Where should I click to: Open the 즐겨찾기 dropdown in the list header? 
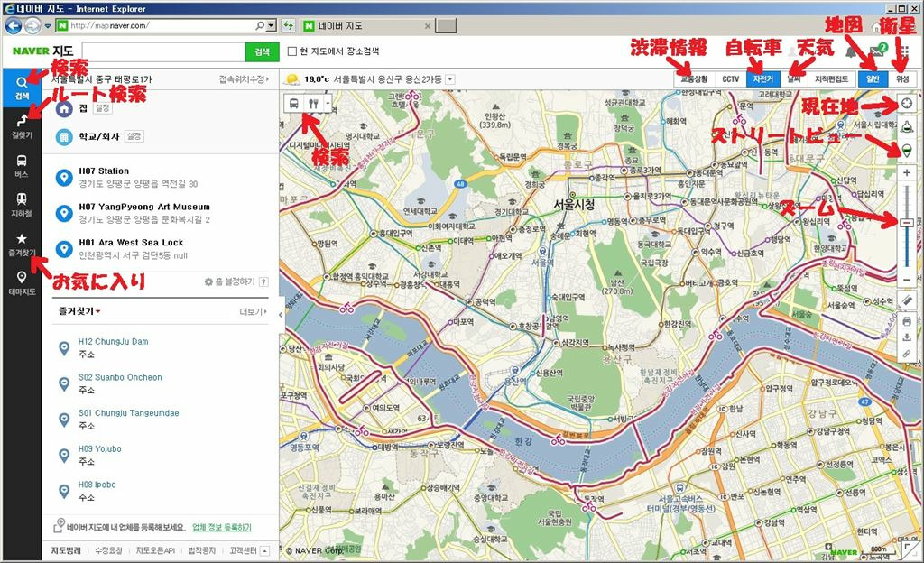(79, 311)
